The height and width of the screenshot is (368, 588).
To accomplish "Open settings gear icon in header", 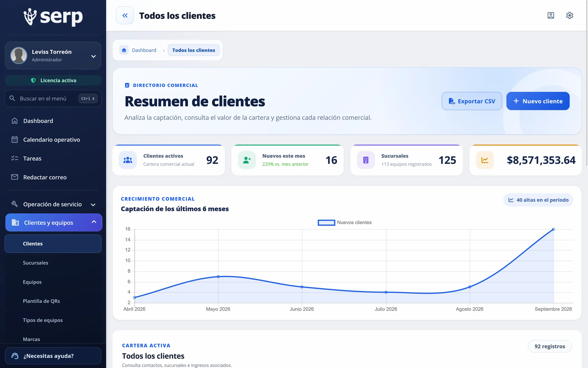I will [x=569, y=15].
